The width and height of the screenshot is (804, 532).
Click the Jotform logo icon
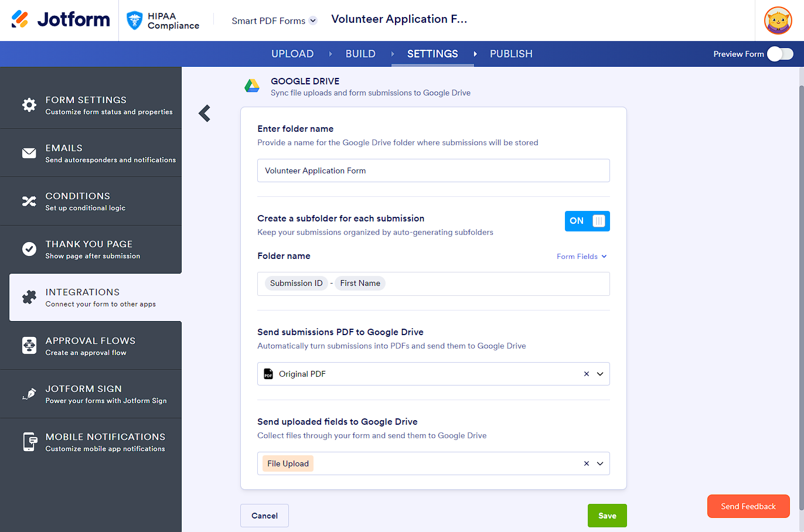20,19
